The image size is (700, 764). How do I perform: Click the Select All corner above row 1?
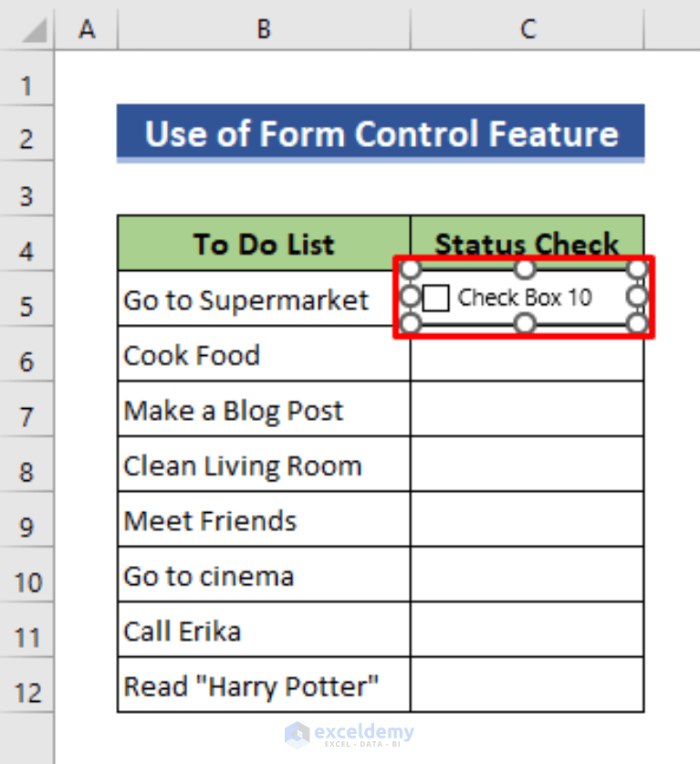point(27,28)
